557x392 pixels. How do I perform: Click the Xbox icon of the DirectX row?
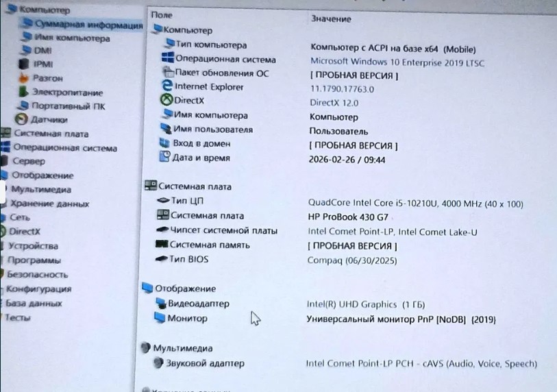[x=166, y=100]
